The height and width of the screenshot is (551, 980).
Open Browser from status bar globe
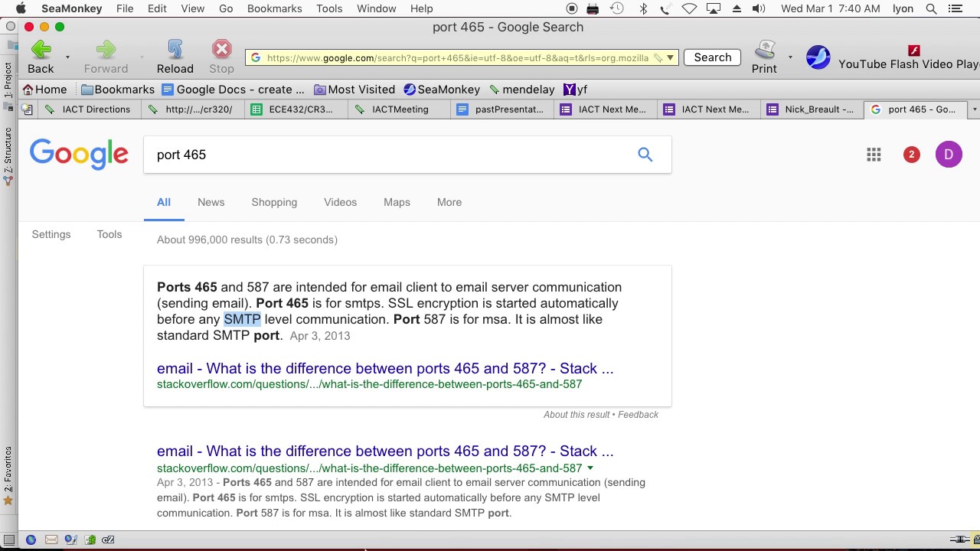coord(31,540)
